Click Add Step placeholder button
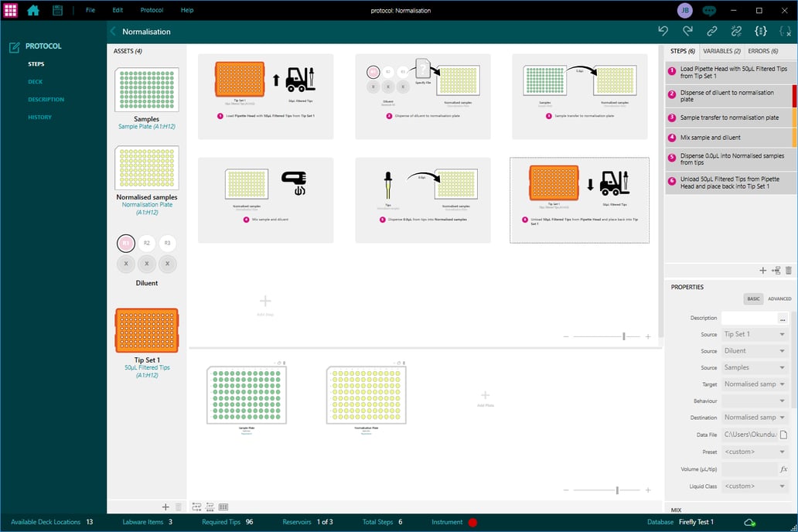The image size is (798, 532). coord(265,303)
